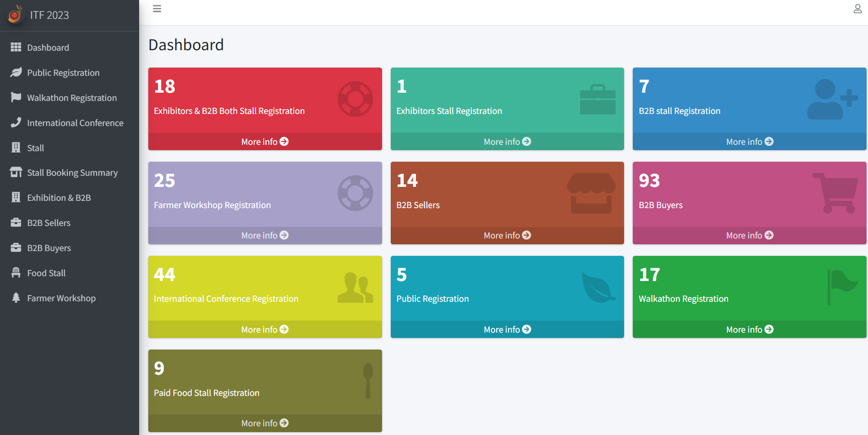Viewport: 868px width, 435px height.
Task: Click the store icon on B2B Sellers card
Action: click(x=591, y=193)
